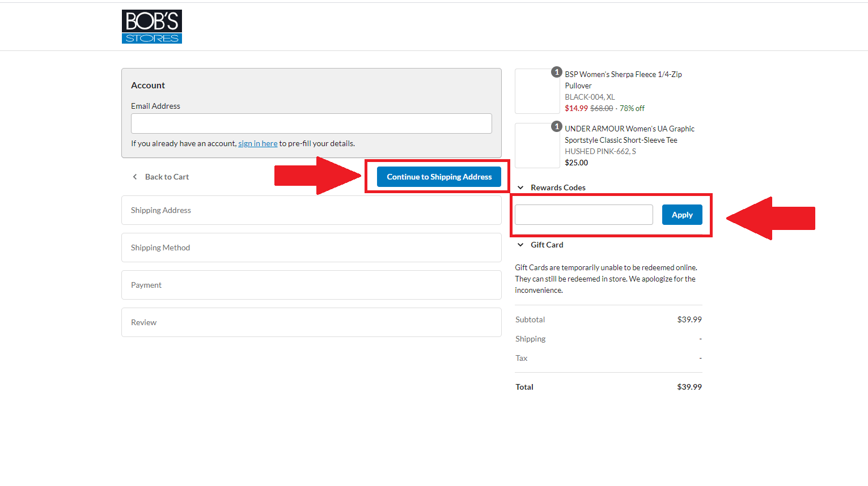Click the quantity badge on Under Armour tee

click(x=557, y=126)
